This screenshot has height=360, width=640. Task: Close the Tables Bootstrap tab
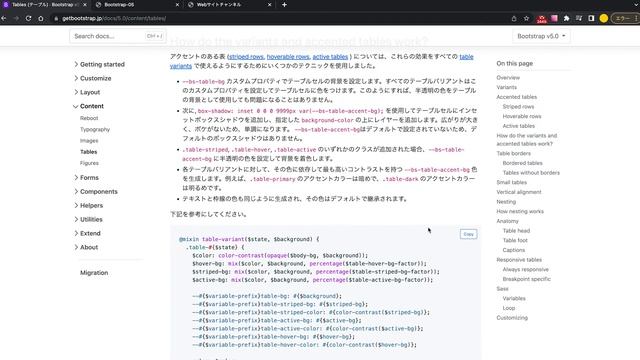(x=85, y=5)
